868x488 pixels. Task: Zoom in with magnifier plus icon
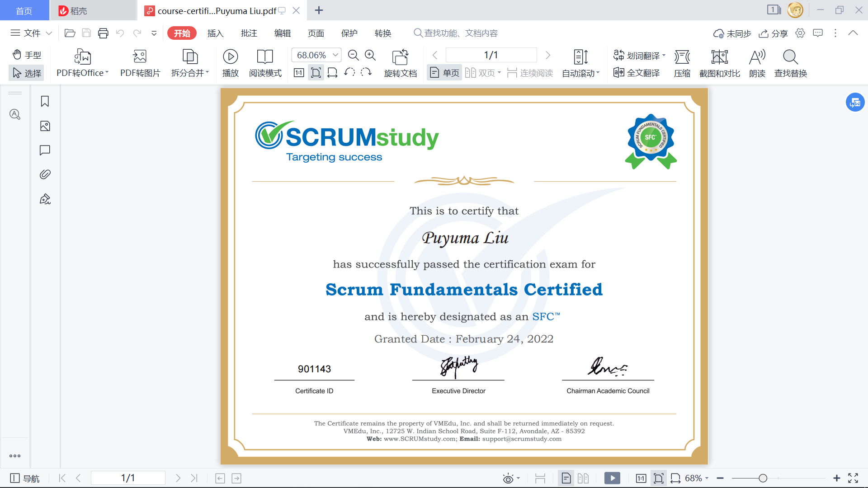click(x=370, y=55)
